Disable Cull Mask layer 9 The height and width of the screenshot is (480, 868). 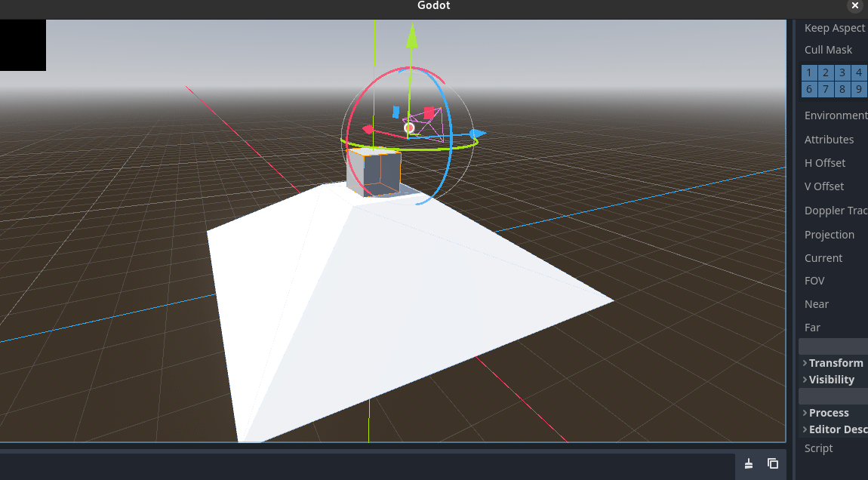(x=858, y=89)
